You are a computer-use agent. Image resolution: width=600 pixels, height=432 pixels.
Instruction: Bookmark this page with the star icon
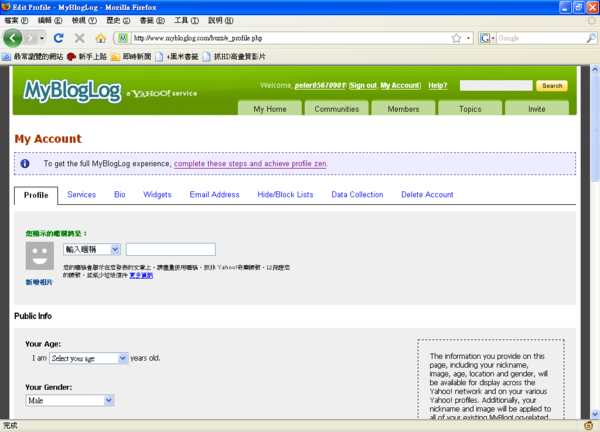click(456, 38)
